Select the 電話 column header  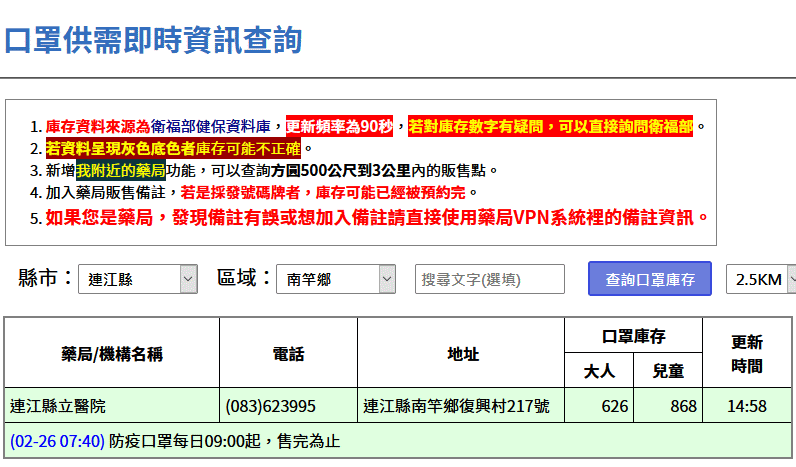(288, 353)
